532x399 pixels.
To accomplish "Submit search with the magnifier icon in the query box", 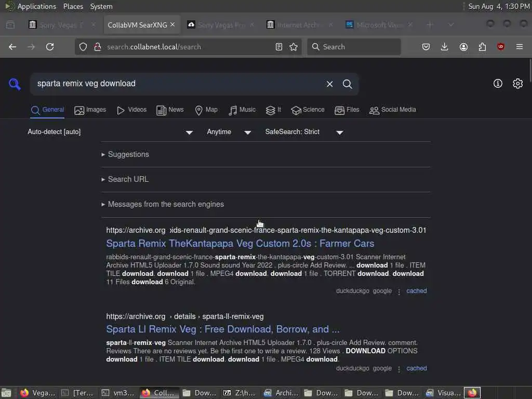I will click(347, 84).
